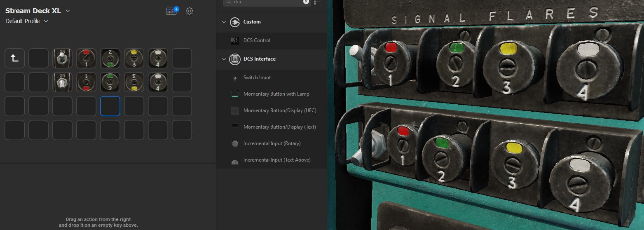Screen dimensions: 644x230
Task: Select the Switch Input action
Action: click(x=257, y=77)
